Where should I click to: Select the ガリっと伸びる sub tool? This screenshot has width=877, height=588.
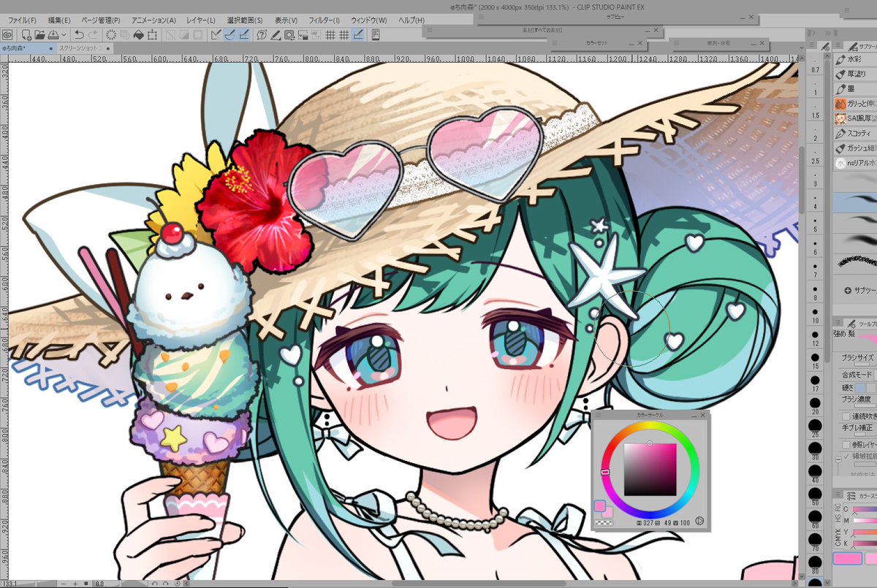pyautogui.click(x=855, y=104)
